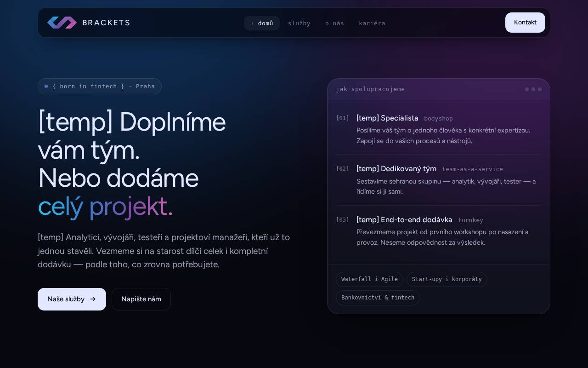Click the [02] step number
Viewport: 588px width, 368px height.
(342, 169)
